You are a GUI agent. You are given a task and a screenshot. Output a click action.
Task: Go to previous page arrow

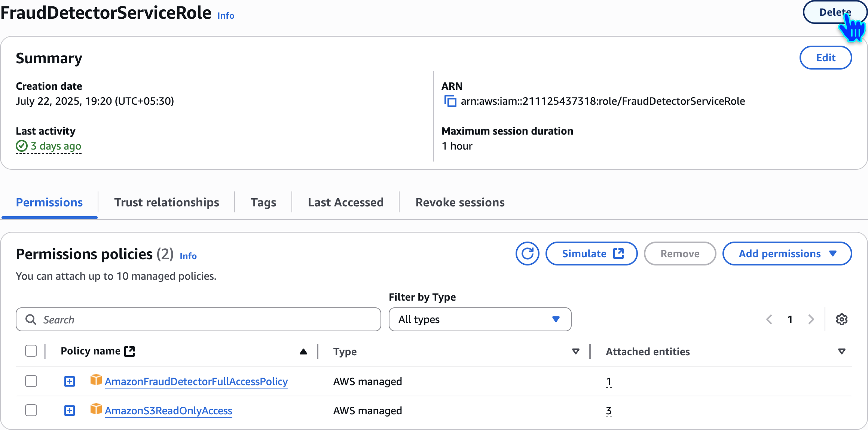(769, 319)
